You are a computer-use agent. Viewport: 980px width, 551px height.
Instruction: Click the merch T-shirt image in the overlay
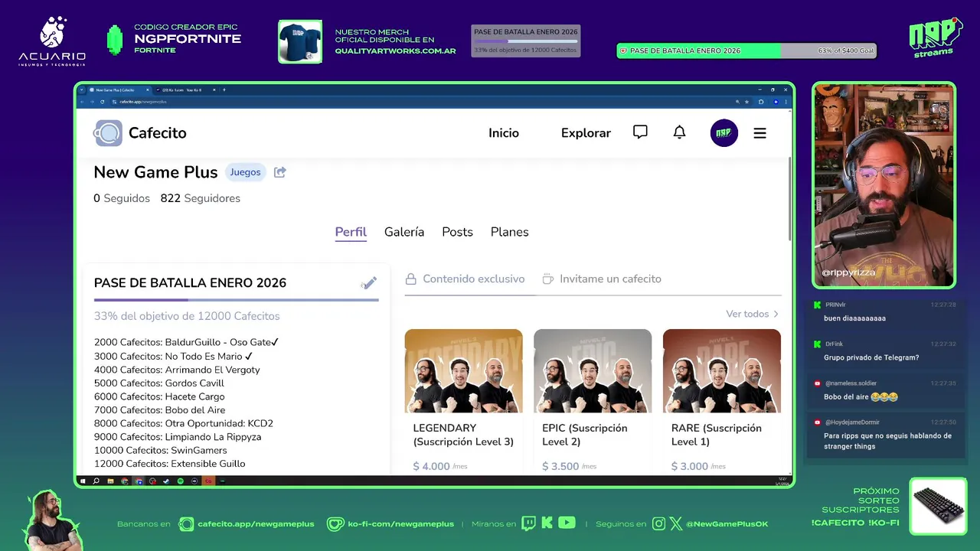click(x=300, y=41)
